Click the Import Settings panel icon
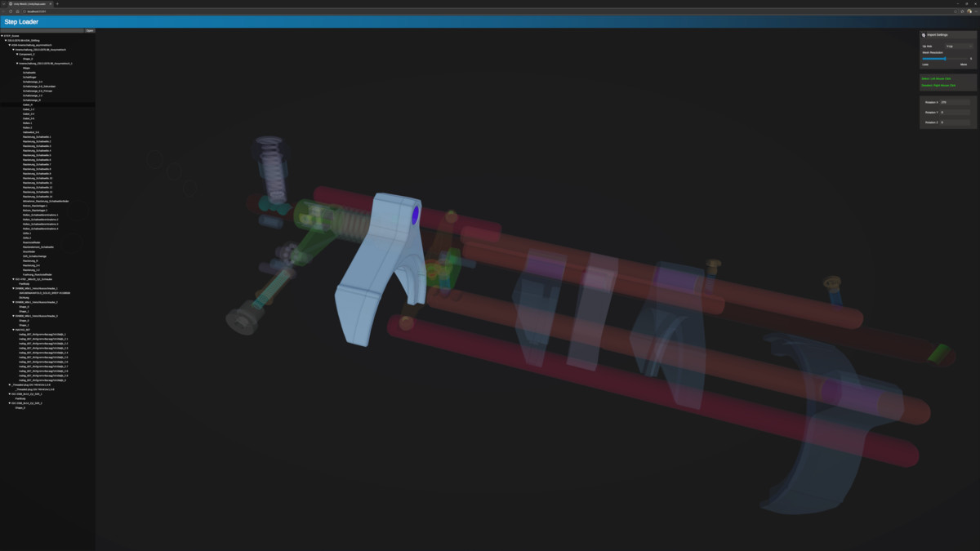 [924, 35]
